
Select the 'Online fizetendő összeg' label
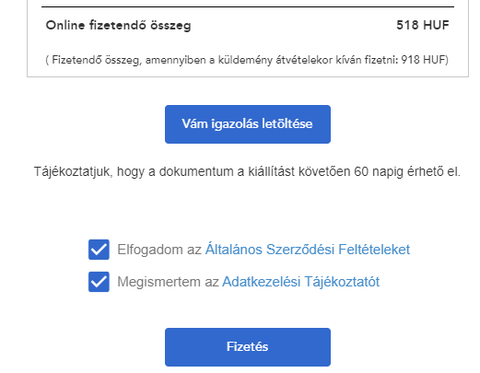(118, 25)
